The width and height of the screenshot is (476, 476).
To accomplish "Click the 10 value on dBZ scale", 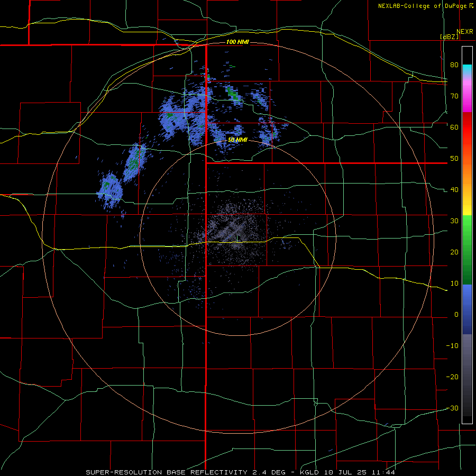I will click(454, 283).
